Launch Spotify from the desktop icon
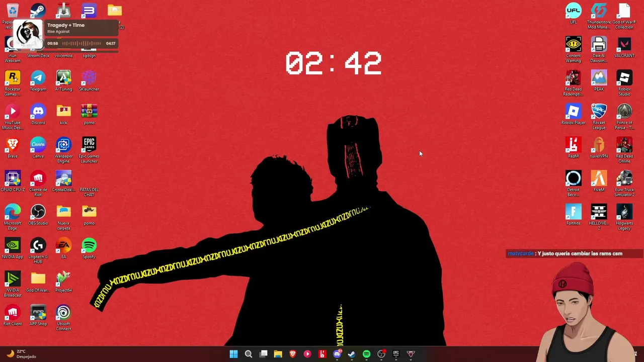This screenshot has height=362, width=644. coord(89,249)
